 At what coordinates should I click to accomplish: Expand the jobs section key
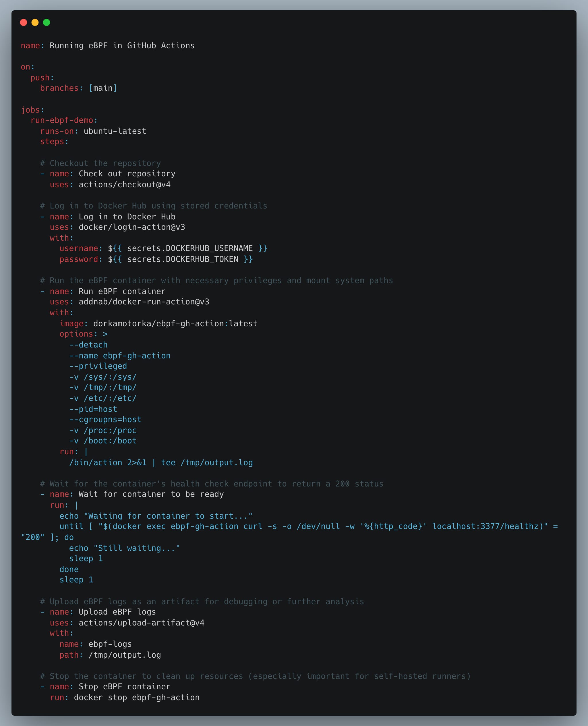[x=32, y=109]
